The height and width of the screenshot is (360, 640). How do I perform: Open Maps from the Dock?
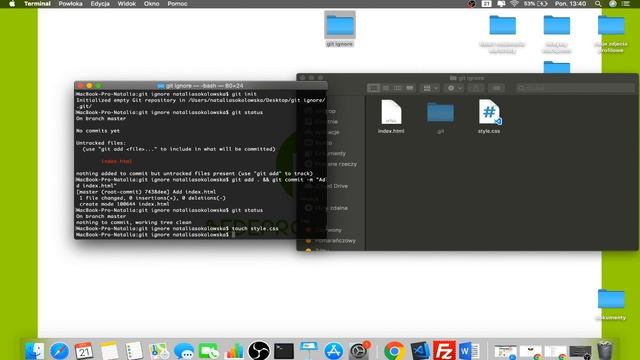click(159, 351)
